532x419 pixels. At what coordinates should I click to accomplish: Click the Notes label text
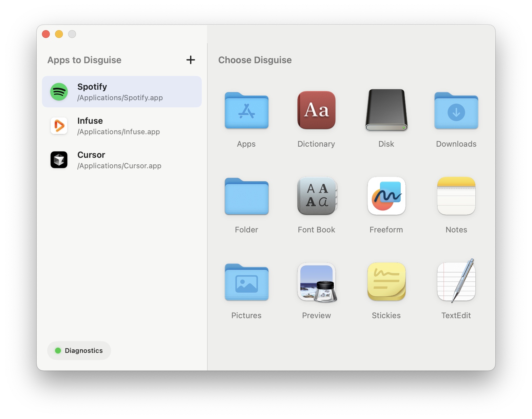click(456, 230)
